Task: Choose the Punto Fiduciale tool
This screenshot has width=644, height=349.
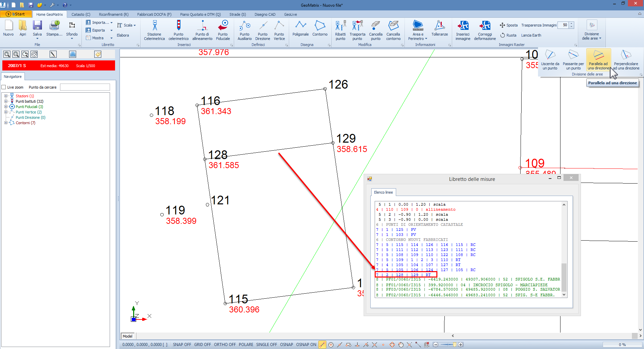Action: pyautogui.click(x=223, y=30)
